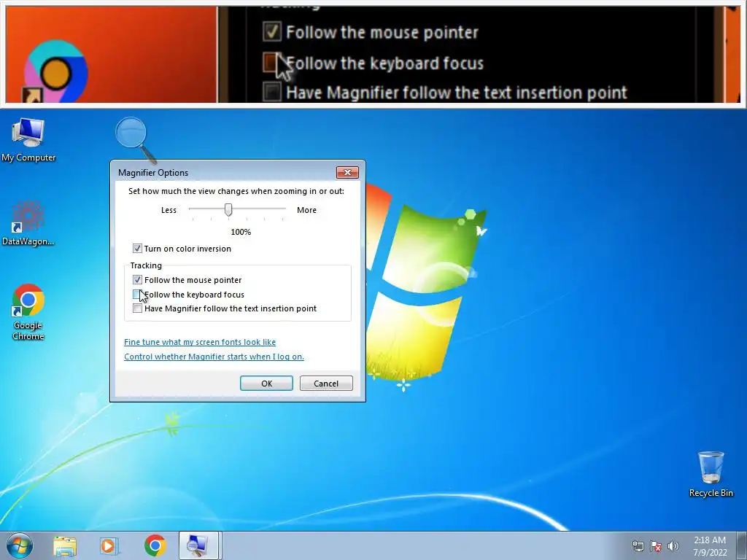The width and height of the screenshot is (747, 560).
Task: Click the zoom change instruction text
Action: click(x=236, y=191)
